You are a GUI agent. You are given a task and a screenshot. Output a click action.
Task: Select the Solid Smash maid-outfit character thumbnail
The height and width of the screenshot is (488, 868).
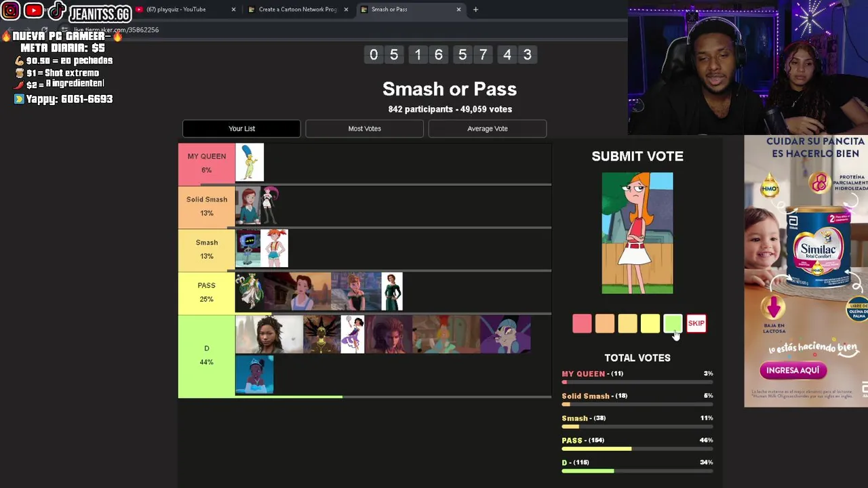(x=270, y=205)
